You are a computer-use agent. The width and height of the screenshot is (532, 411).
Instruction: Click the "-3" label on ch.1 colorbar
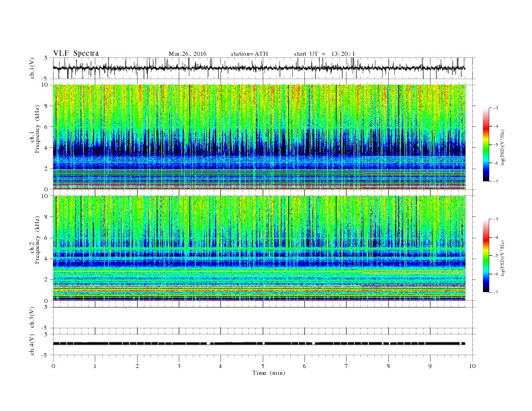pyautogui.click(x=496, y=108)
